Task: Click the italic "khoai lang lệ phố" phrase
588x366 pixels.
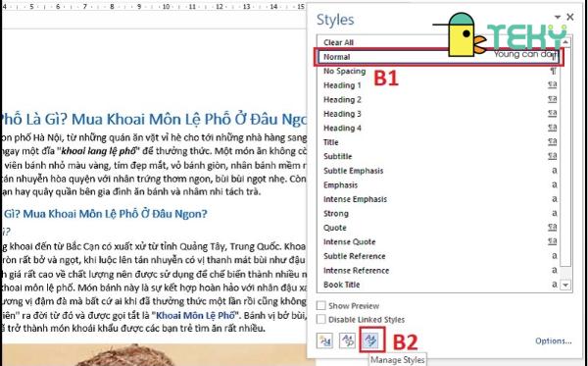Action: 98,151
